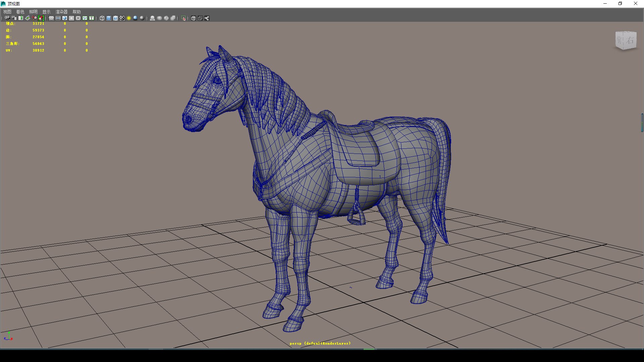Open the 帮助 (Help) menu
This screenshot has width=644, height=362.
(76, 12)
